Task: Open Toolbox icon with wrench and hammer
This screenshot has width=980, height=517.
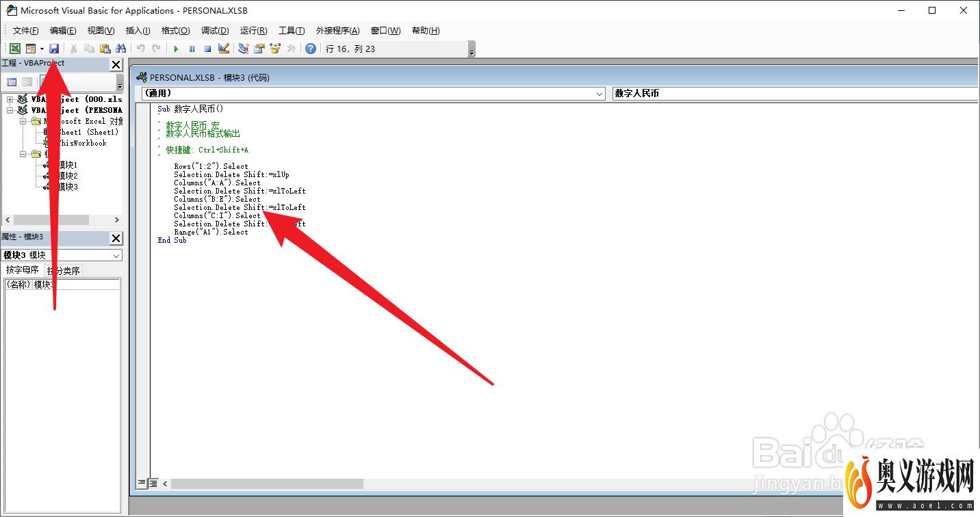Action: click(x=291, y=49)
